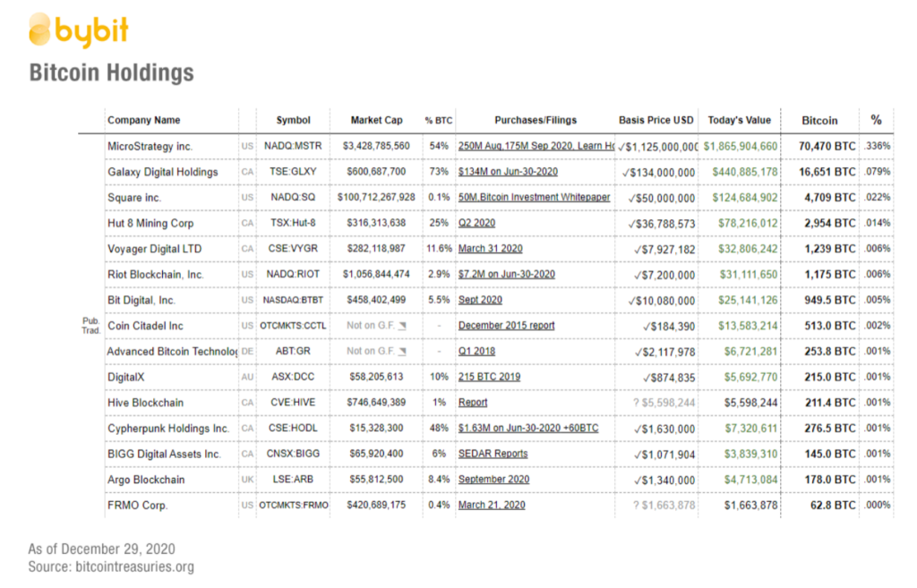
Task: Select the 'Coin Citadel Inc' company name
Action: (x=145, y=326)
